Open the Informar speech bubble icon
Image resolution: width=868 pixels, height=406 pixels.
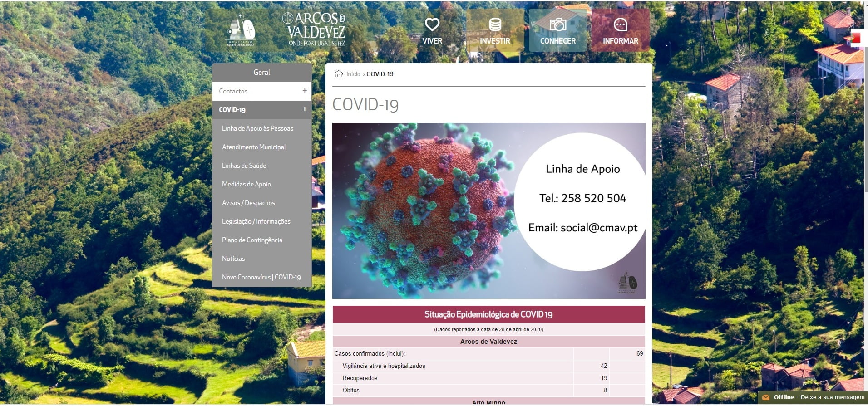[620, 24]
